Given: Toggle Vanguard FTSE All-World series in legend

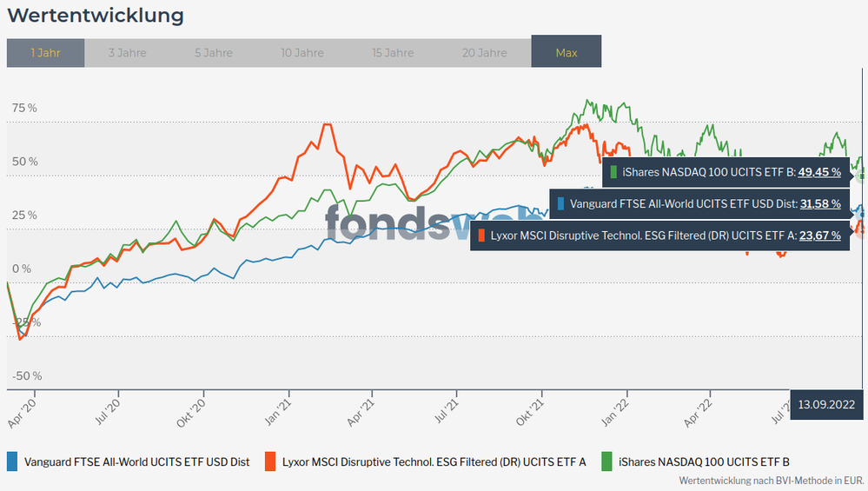Looking at the screenshot, I should coord(136,461).
